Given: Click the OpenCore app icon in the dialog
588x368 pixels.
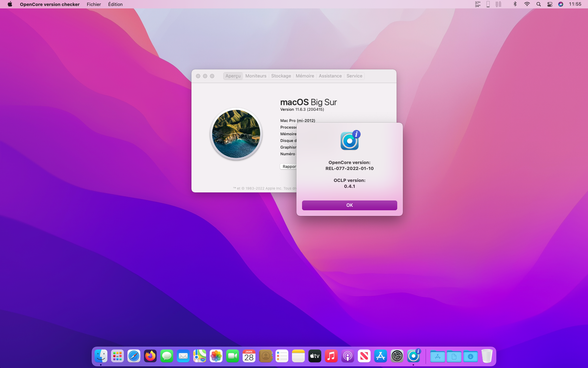Looking at the screenshot, I should click(350, 140).
